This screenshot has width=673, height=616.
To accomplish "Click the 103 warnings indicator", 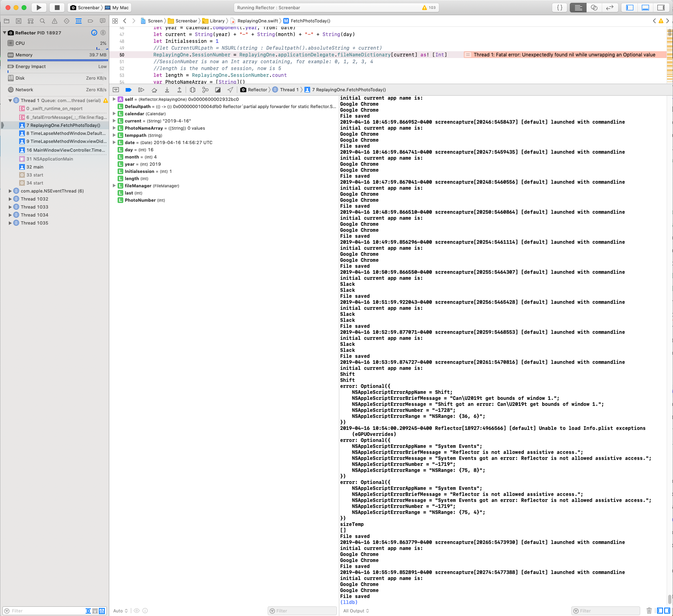I will 429,8.
